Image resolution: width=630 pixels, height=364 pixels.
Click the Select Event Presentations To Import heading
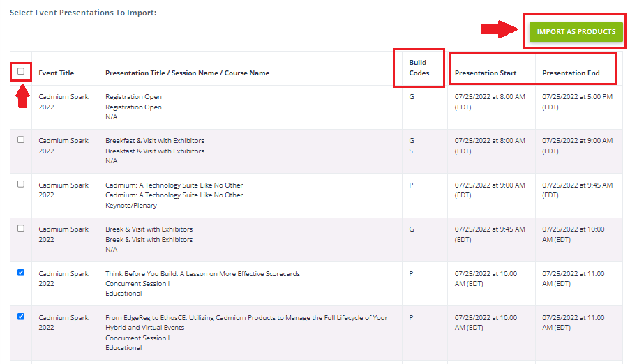83,13
